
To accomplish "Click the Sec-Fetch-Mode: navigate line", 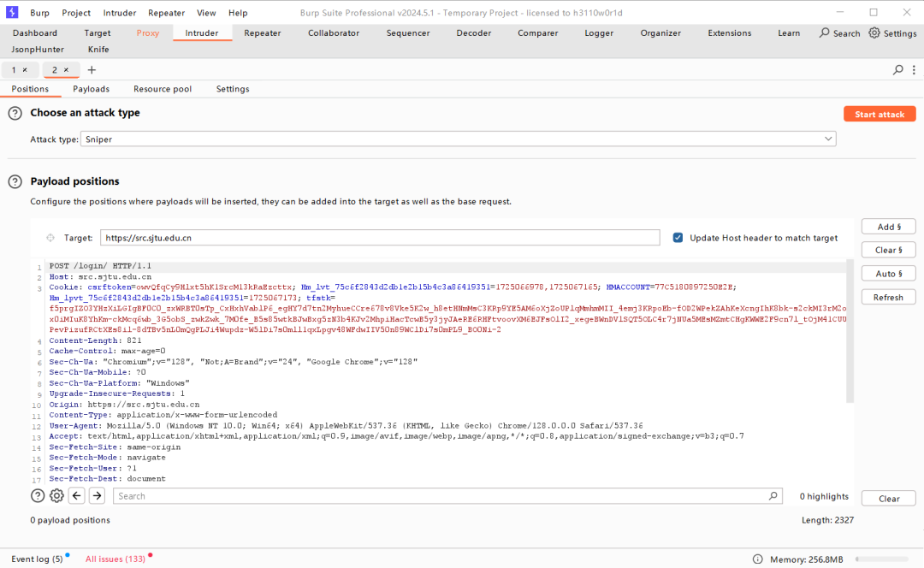I will (107, 458).
